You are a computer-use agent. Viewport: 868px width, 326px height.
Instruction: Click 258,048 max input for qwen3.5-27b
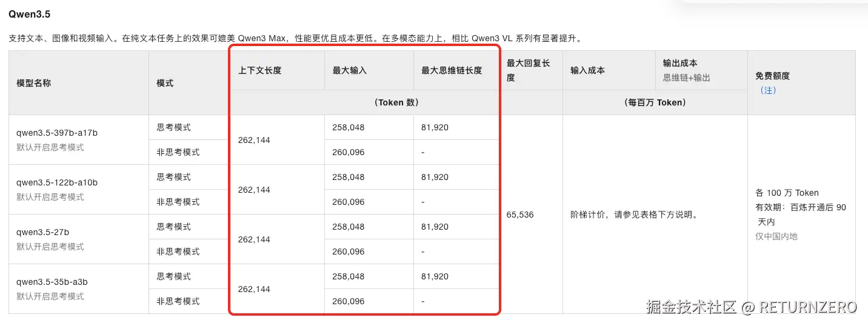point(349,227)
